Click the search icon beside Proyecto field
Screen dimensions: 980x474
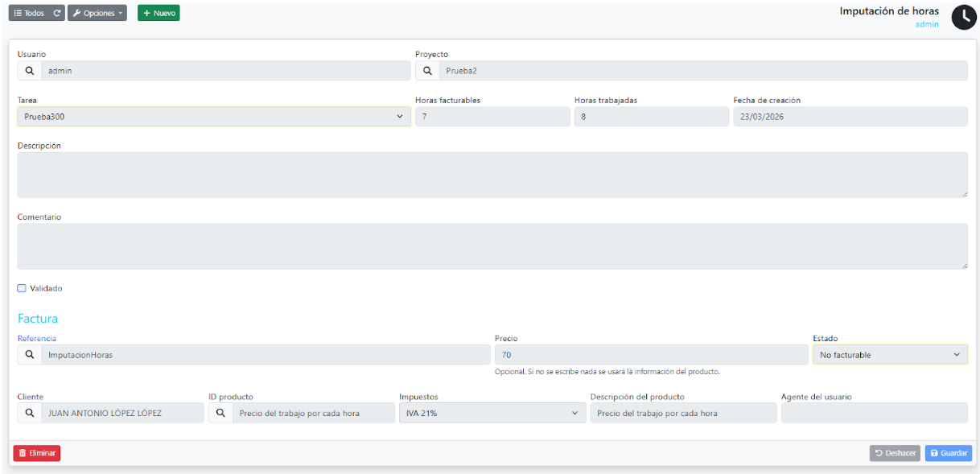[x=427, y=71]
